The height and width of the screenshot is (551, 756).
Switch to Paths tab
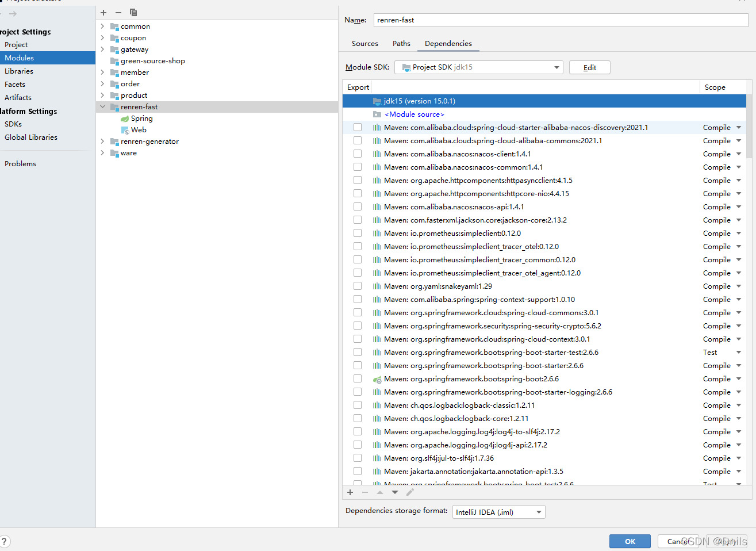(401, 44)
